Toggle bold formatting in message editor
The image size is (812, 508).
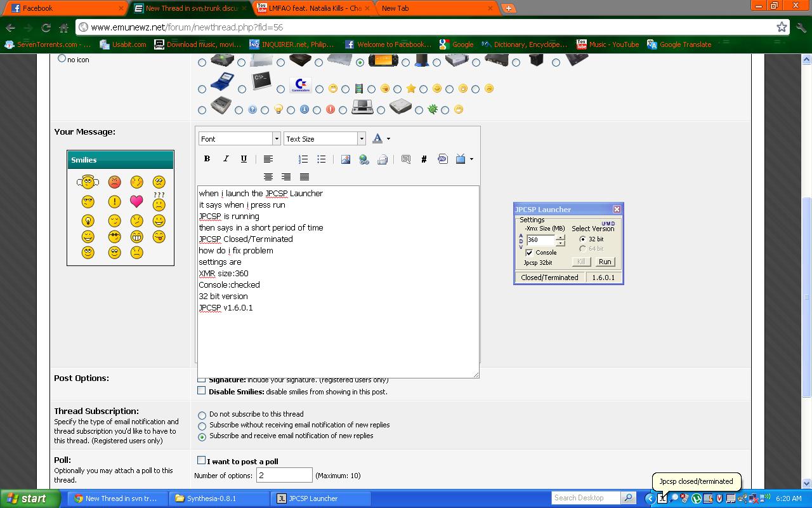click(x=207, y=159)
